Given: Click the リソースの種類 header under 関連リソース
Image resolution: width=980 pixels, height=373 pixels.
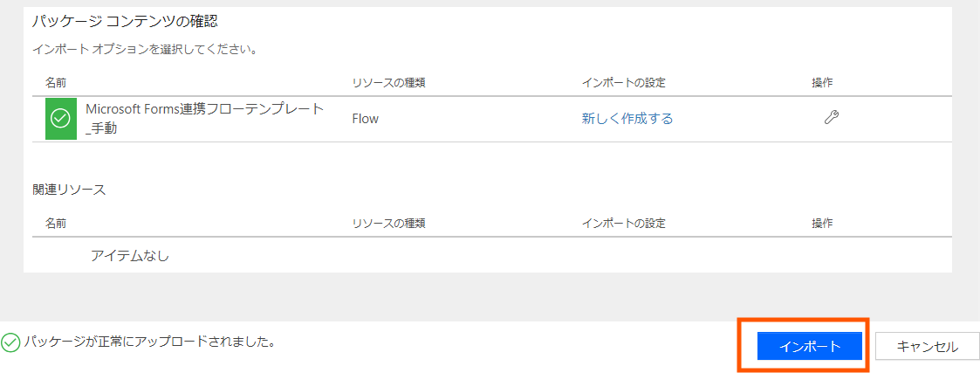Looking at the screenshot, I should [388, 223].
